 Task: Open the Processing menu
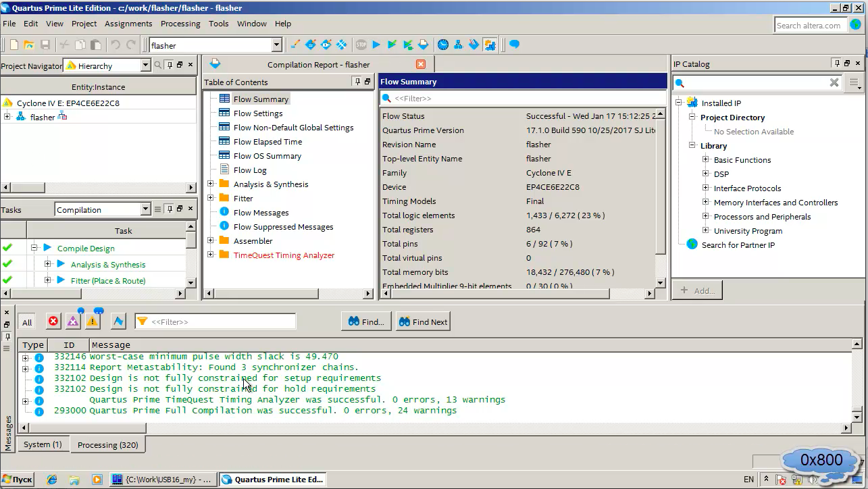pos(180,24)
